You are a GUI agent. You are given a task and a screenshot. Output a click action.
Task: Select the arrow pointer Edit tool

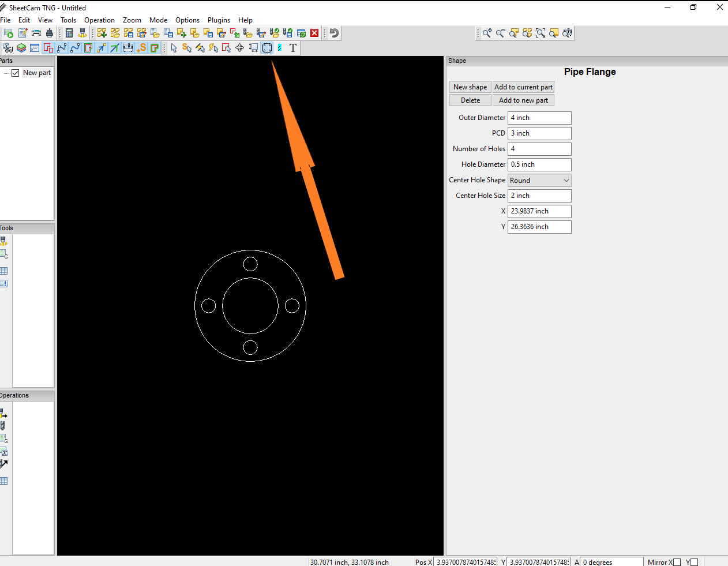pos(174,48)
